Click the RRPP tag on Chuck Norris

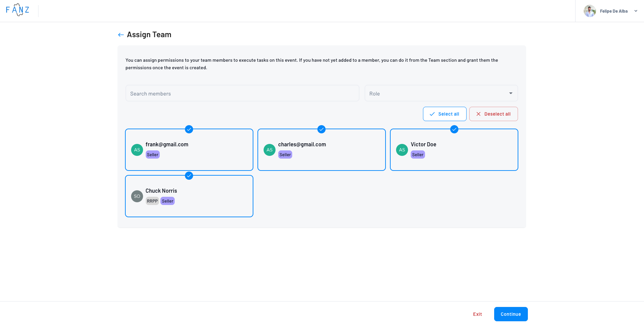[x=152, y=201]
